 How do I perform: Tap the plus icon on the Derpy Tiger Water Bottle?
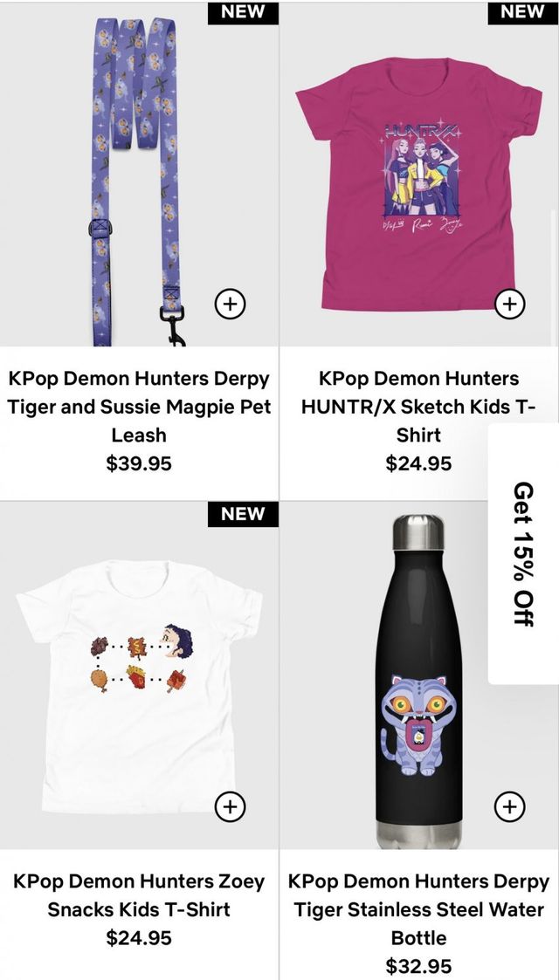pos(509,806)
